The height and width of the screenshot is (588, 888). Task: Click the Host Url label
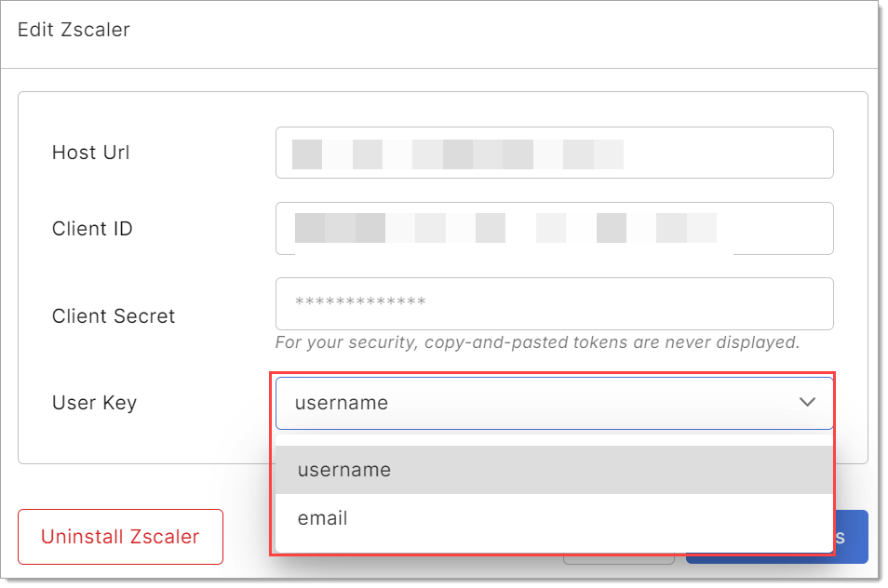90,153
